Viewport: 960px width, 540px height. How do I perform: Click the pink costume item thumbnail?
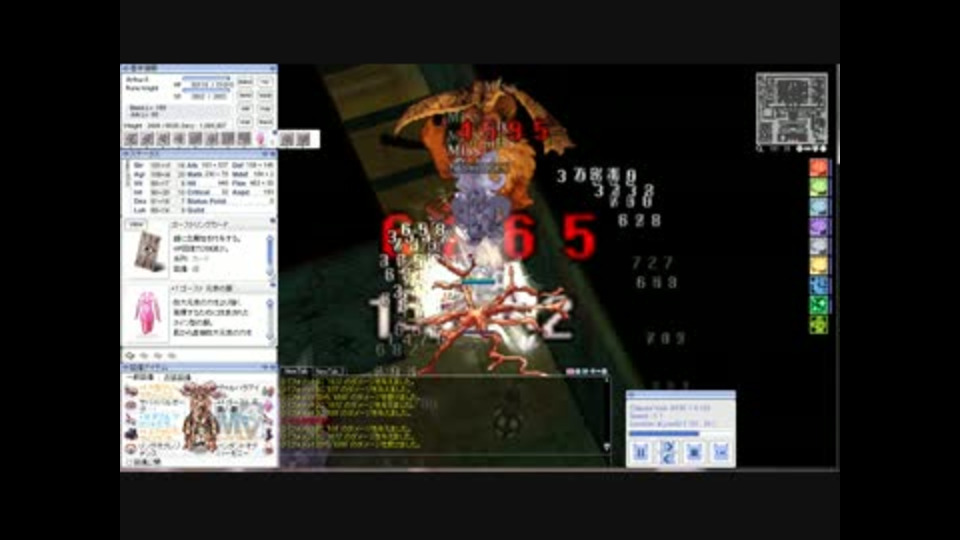point(147,313)
